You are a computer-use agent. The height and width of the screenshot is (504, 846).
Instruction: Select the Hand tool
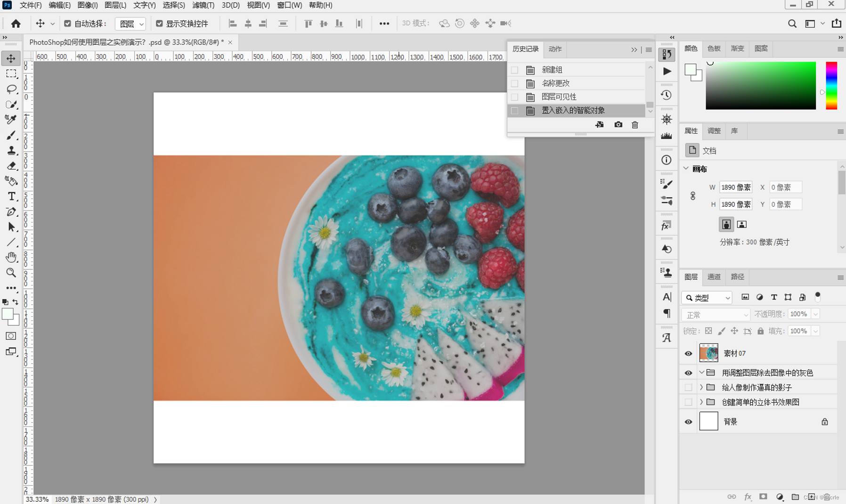click(x=11, y=257)
